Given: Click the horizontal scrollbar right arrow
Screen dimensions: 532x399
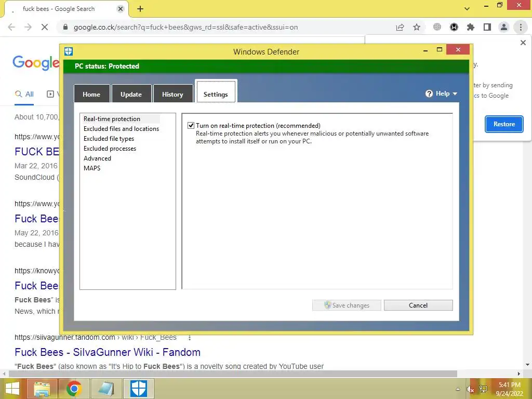Looking at the screenshot, I should pyautogui.click(x=519, y=374).
